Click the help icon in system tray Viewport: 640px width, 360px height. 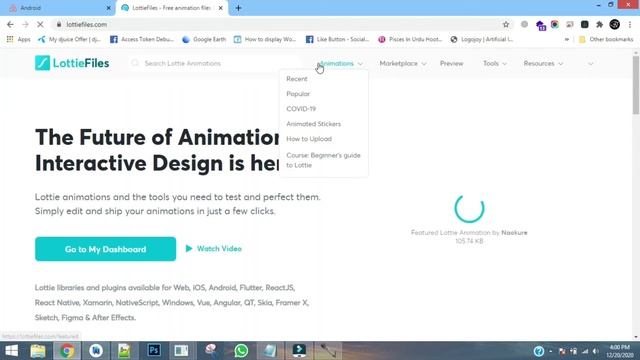[539, 351]
